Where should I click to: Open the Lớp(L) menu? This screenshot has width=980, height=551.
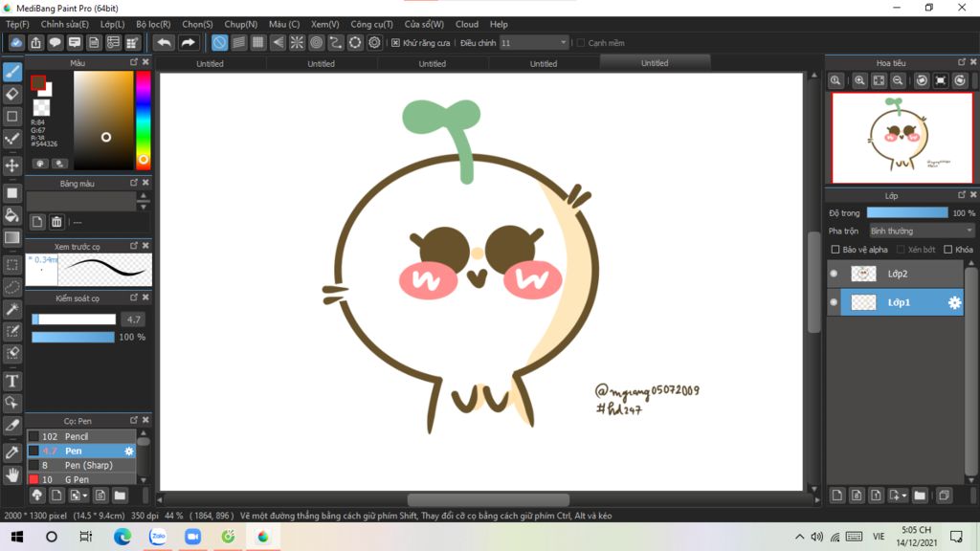click(x=113, y=24)
